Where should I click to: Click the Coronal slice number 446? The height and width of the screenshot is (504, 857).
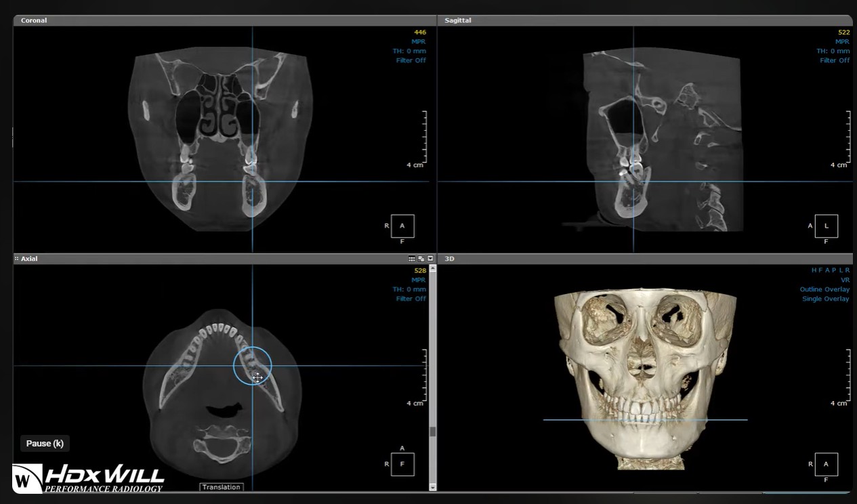[x=420, y=32]
